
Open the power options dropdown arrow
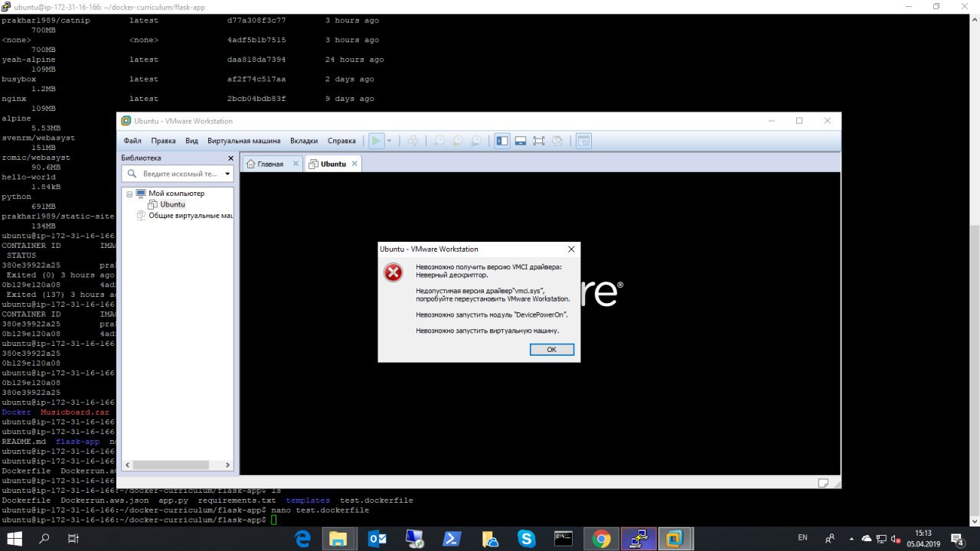click(x=389, y=141)
